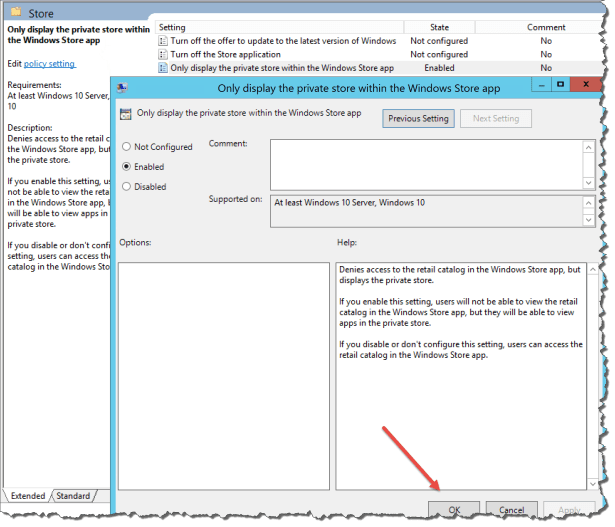Click the icon beside 'Turn off the Store application'

tap(163, 54)
